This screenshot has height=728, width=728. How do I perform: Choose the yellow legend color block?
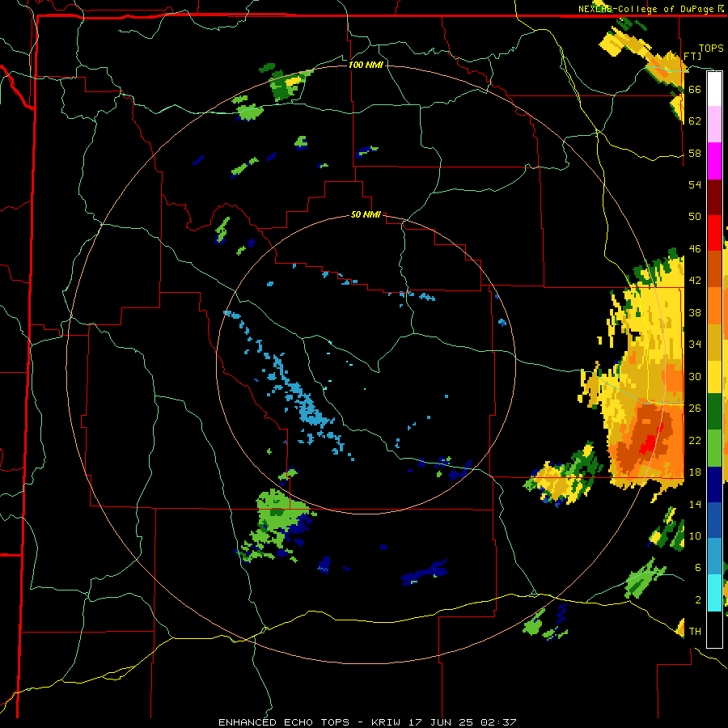point(714,377)
